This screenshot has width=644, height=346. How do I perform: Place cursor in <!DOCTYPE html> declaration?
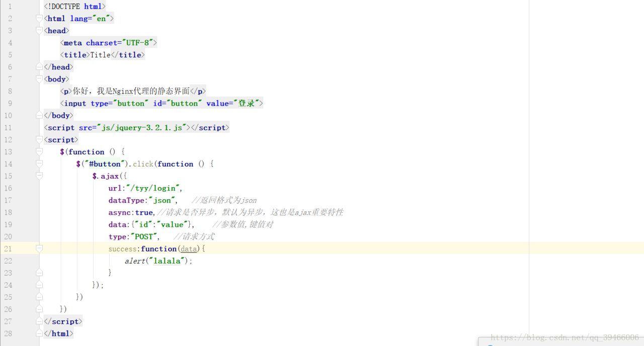point(75,7)
